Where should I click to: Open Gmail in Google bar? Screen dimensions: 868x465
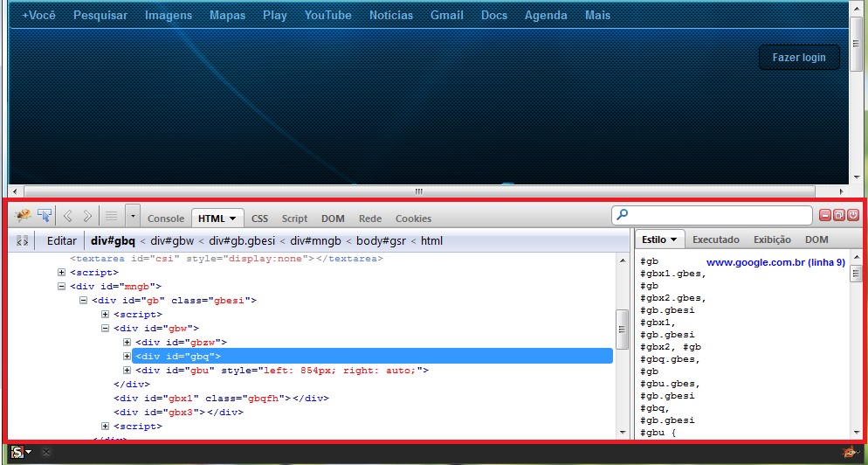(x=447, y=15)
